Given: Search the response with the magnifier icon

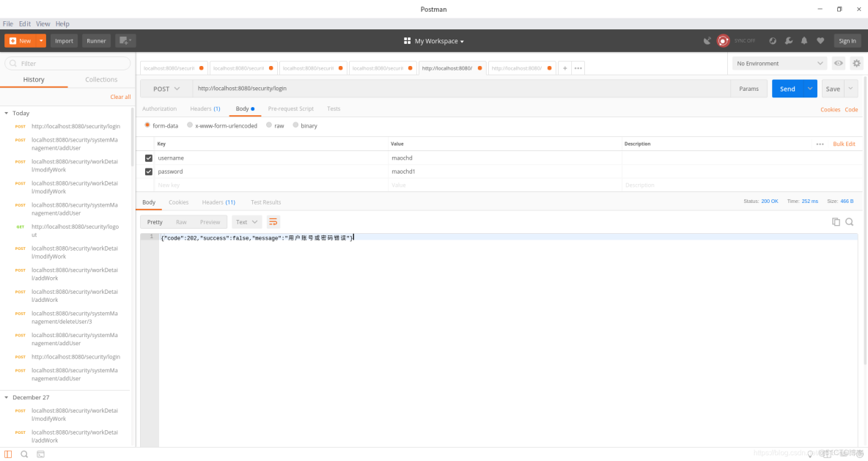Looking at the screenshot, I should click(849, 221).
